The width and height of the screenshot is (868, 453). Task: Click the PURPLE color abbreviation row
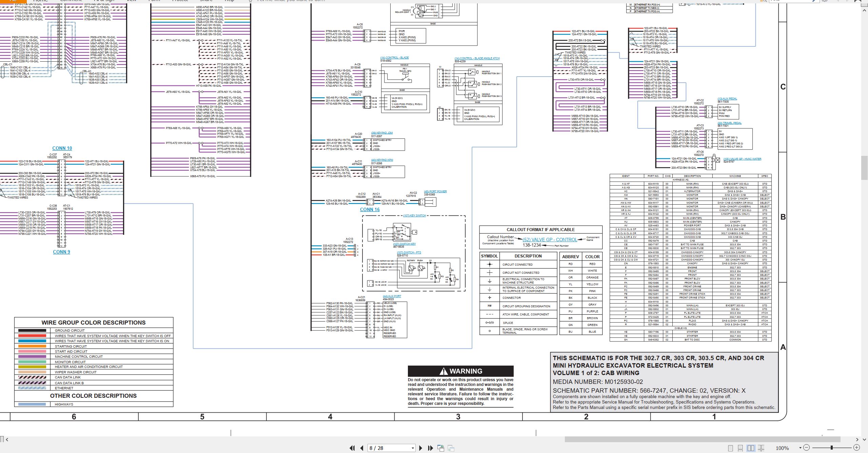(x=581, y=311)
